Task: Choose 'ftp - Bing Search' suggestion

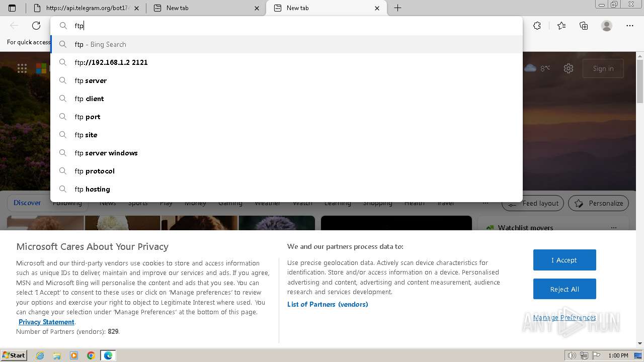Action: point(287,44)
